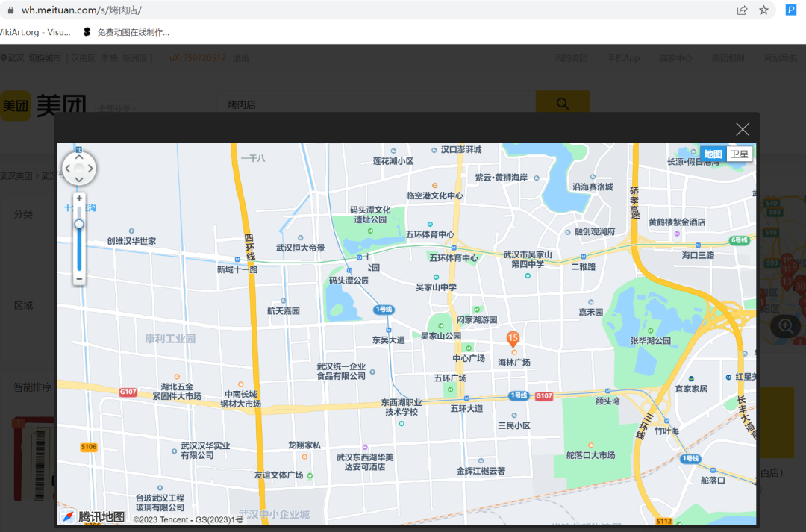
Task: Click the 6号线 metro line badge
Action: click(739, 240)
